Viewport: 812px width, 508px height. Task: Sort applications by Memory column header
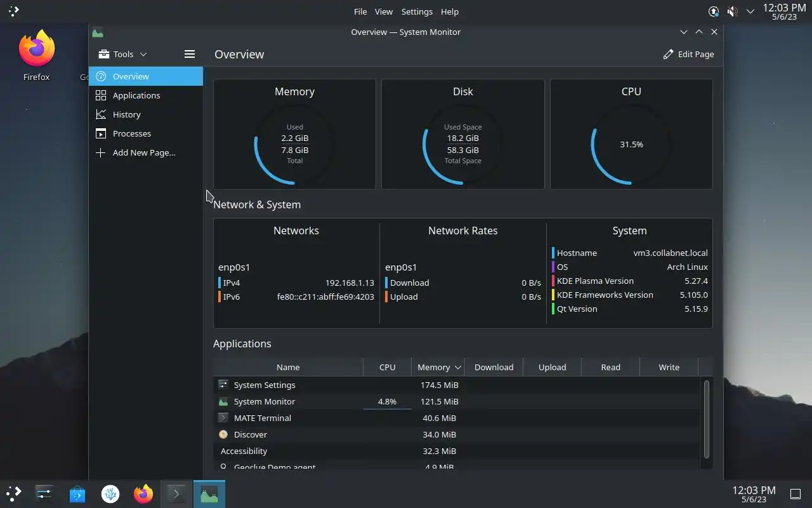[x=438, y=367]
